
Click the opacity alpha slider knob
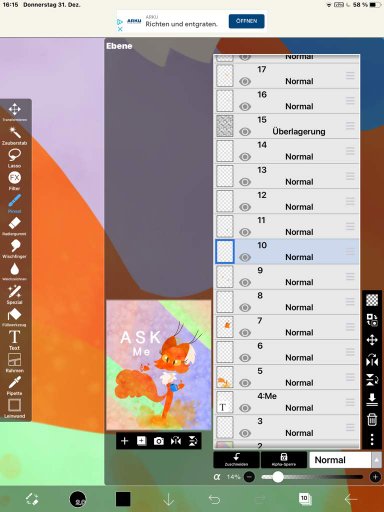[278, 477]
